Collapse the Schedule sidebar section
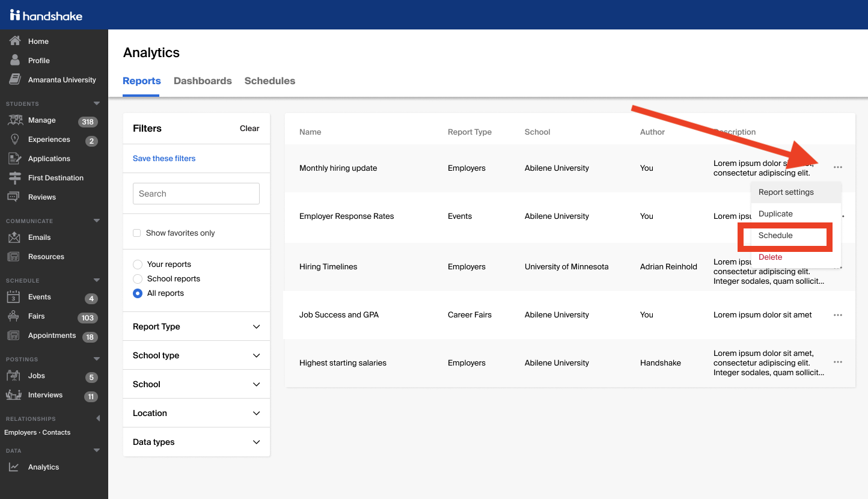 tap(97, 280)
